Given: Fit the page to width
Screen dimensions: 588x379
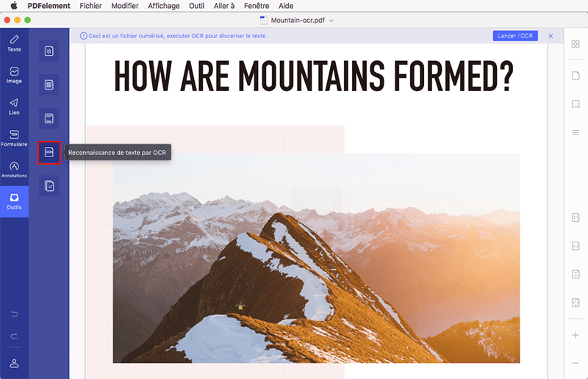Looking at the screenshot, I should [x=576, y=246].
